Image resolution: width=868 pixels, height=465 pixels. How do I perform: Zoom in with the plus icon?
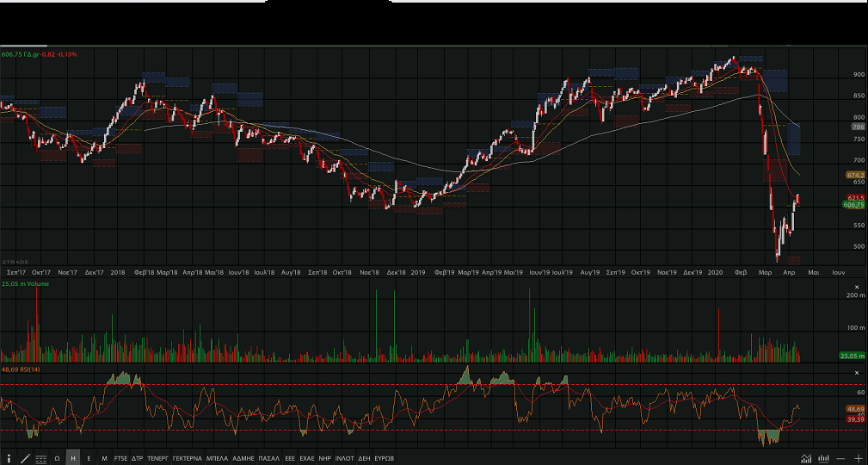click(x=858, y=458)
